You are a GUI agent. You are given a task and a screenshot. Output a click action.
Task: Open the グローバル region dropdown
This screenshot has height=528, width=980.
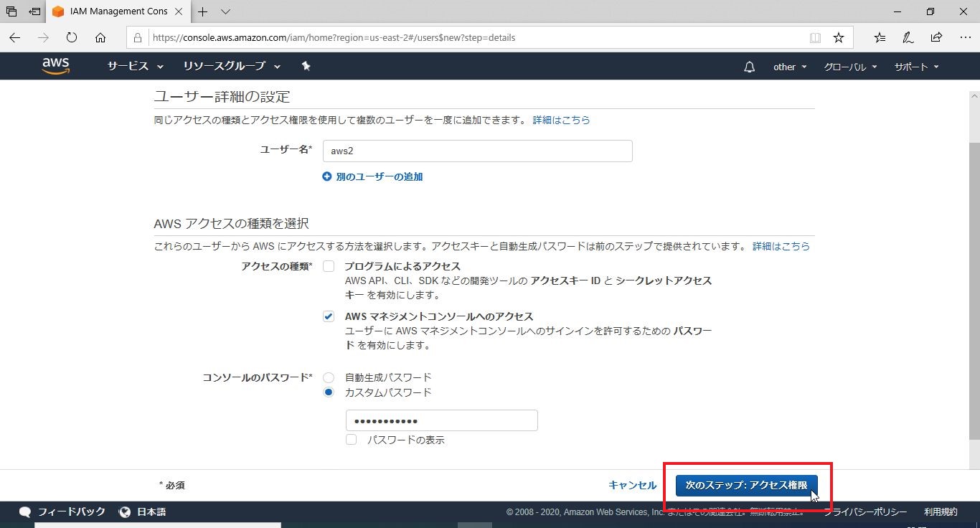pyautogui.click(x=850, y=67)
